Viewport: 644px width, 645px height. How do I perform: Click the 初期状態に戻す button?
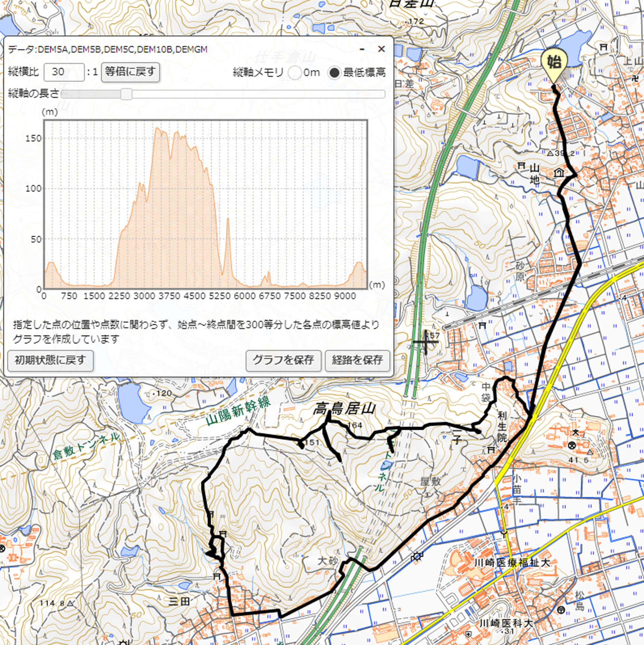pyautogui.click(x=50, y=361)
